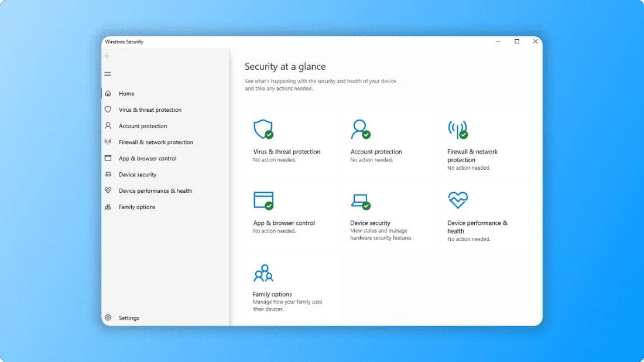644x362 pixels.
Task: Collapse the sidebar with the hamburger menu
Action: pos(108,74)
